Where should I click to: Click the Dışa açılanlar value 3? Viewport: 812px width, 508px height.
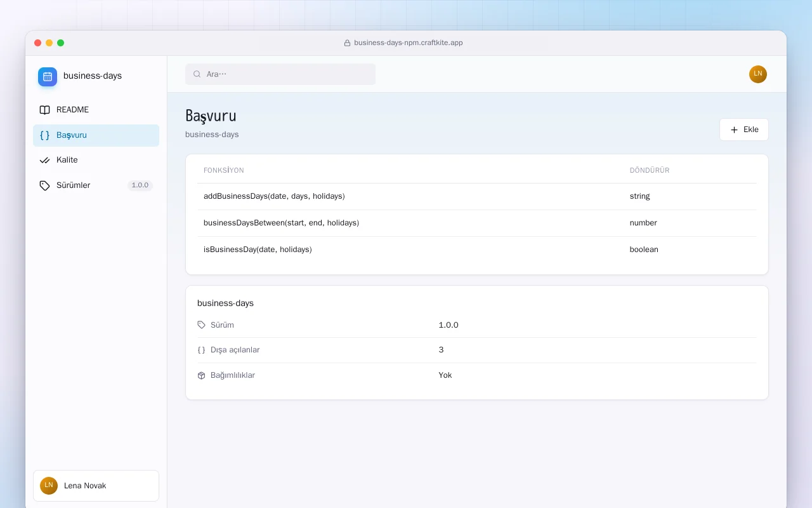[441, 350]
